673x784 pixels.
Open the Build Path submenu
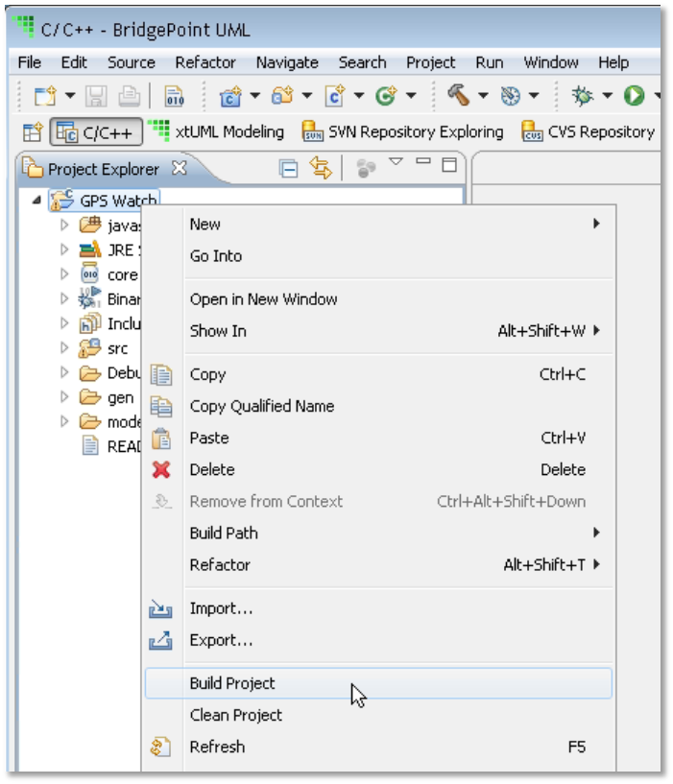pos(378,533)
